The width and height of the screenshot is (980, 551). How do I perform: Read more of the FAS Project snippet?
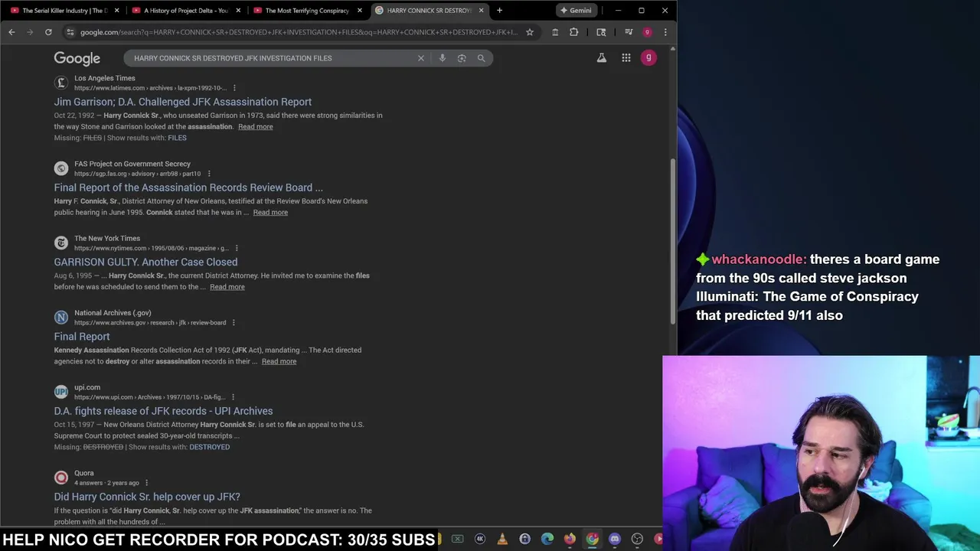pos(270,213)
